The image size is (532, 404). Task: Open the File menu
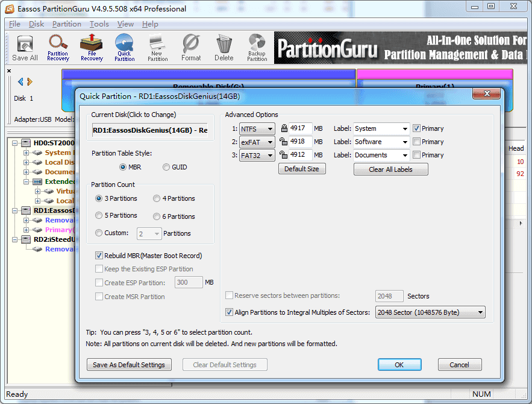(14, 24)
